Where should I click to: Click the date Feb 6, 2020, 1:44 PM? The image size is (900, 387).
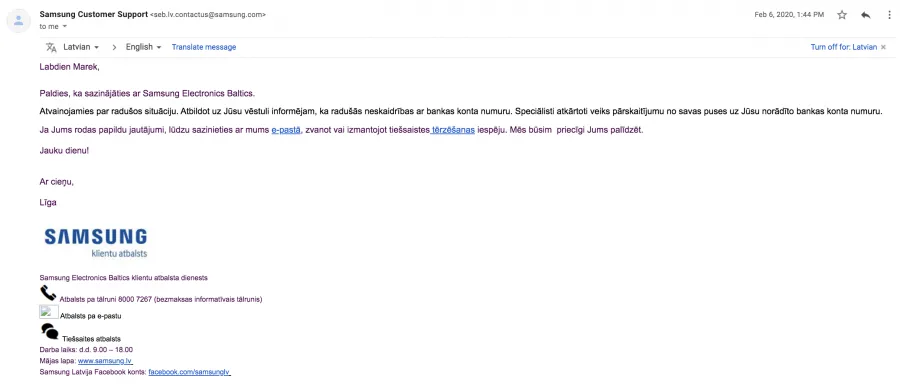789,15
